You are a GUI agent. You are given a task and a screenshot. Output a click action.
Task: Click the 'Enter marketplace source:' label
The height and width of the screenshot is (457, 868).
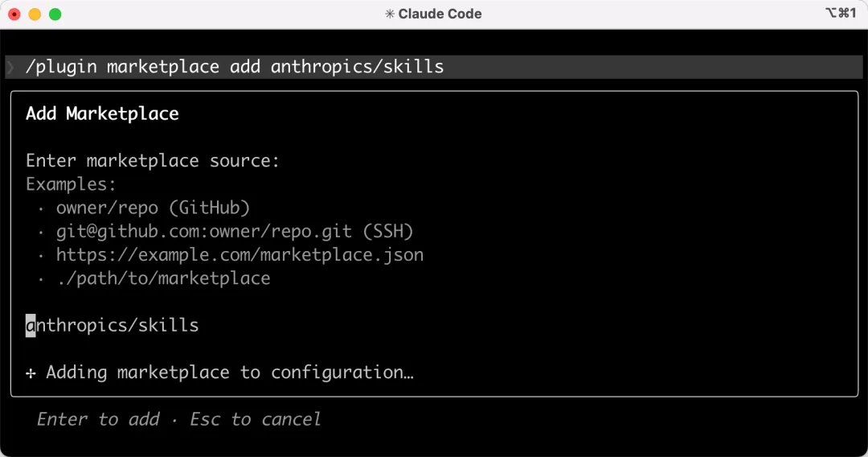click(x=153, y=161)
